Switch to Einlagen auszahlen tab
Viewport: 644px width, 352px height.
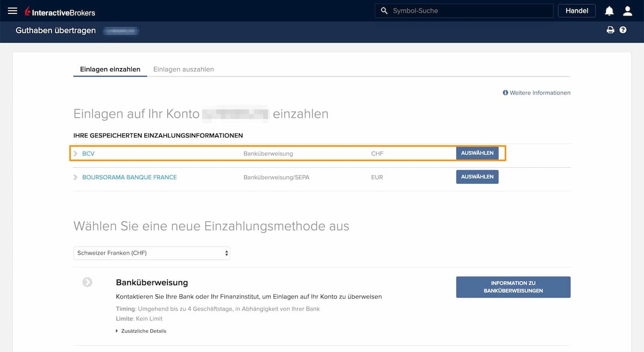click(x=184, y=69)
